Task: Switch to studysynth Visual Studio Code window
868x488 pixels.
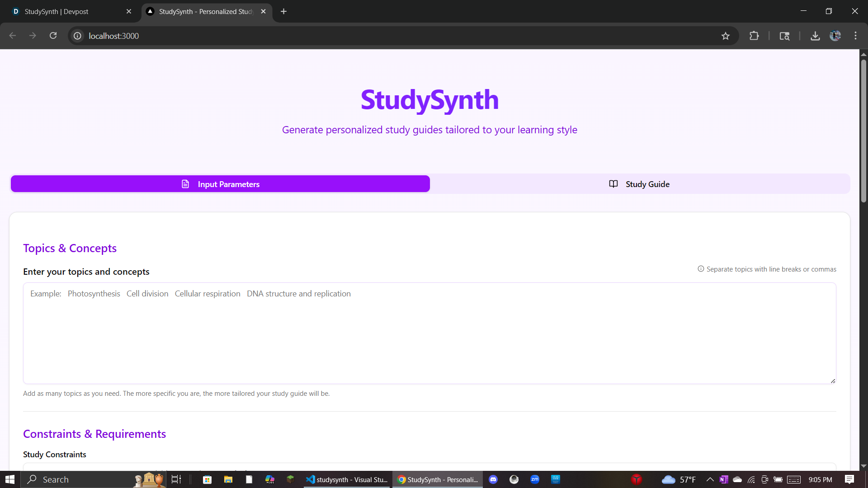Action: [347, 479]
